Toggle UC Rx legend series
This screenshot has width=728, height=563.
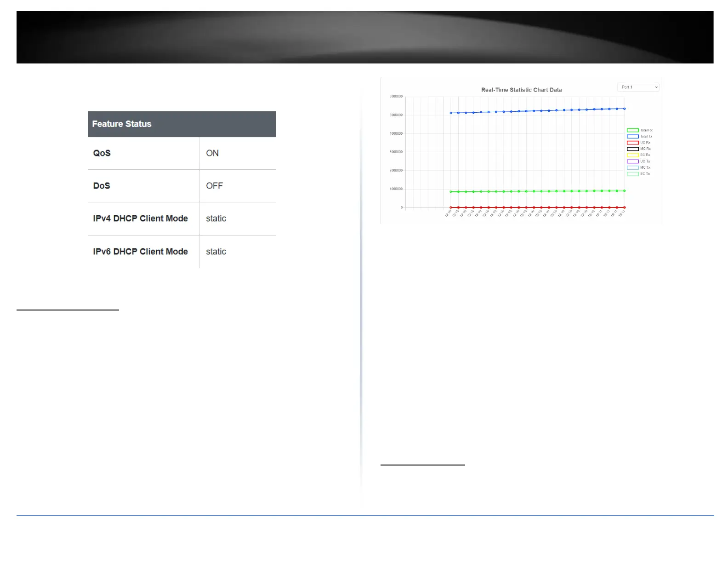[639, 143]
